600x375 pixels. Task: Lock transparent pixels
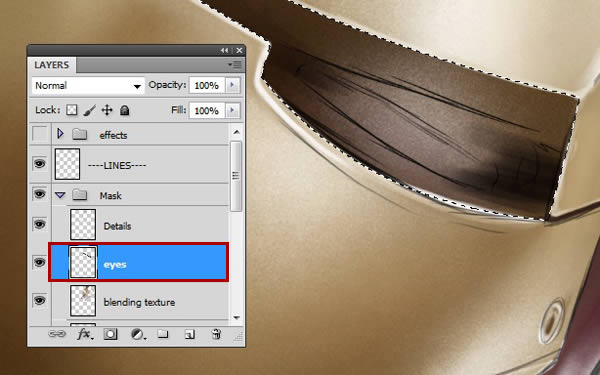pos(72,110)
